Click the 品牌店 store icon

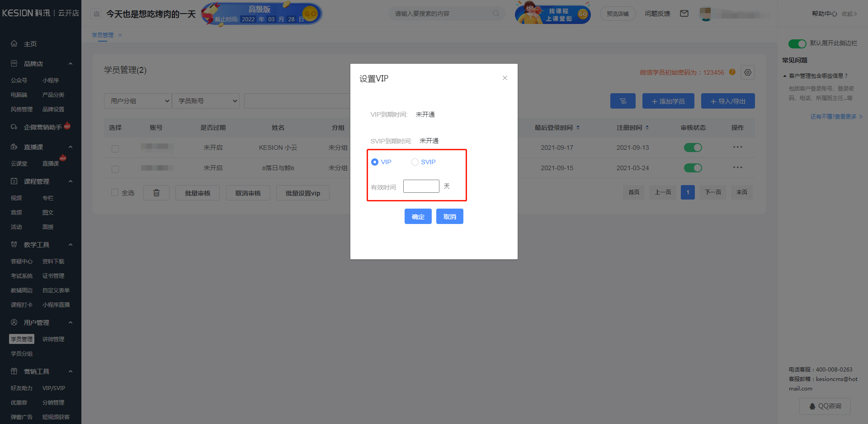[x=14, y=63]
